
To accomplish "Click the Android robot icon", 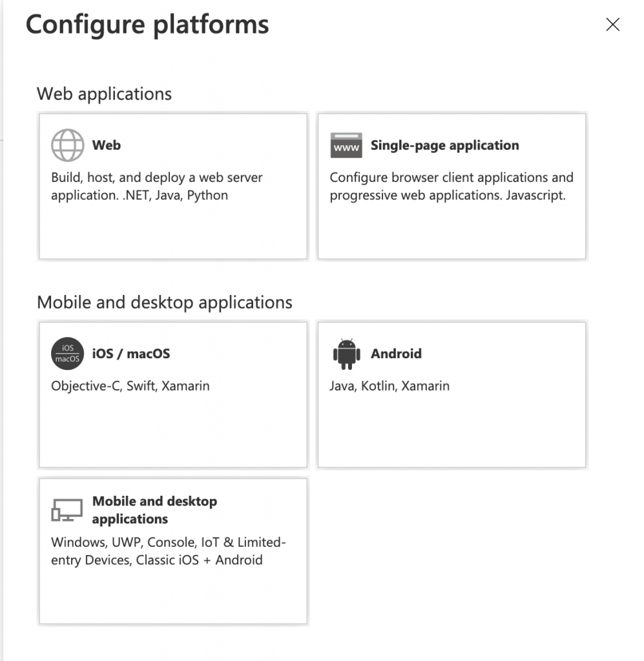I will 346,353.
